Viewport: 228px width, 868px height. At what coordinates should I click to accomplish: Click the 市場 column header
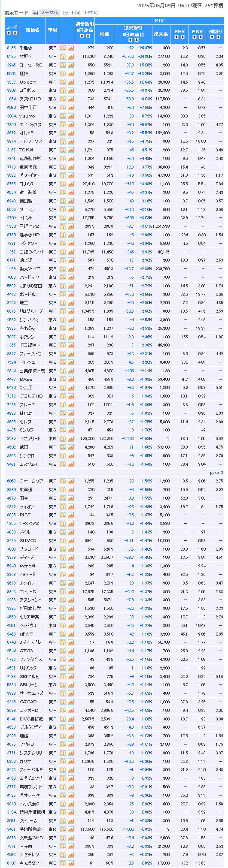(x=52, y=30)
